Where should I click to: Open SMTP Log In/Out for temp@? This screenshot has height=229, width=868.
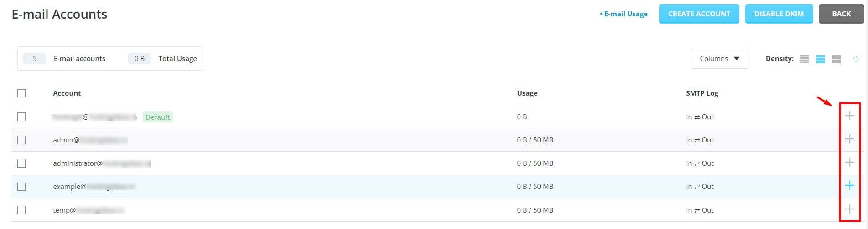(x=700, y=210)
